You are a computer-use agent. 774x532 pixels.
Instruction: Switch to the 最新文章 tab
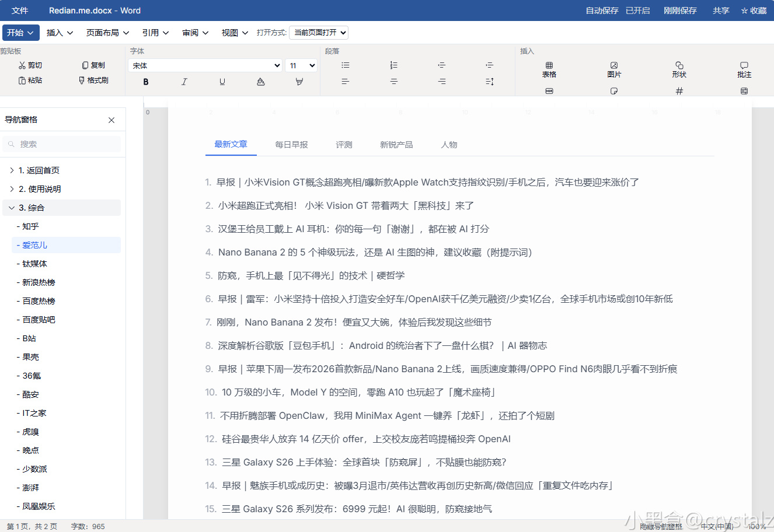[x=231, y=144]
